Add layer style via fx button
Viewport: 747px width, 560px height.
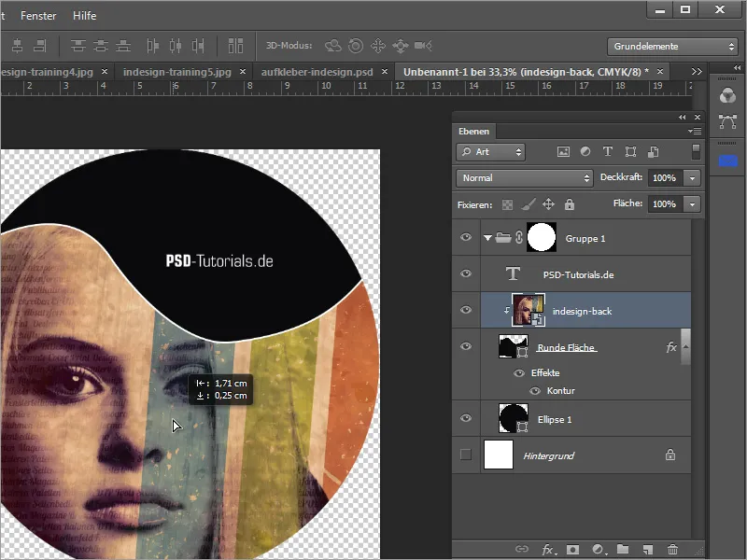click(548, 550)
